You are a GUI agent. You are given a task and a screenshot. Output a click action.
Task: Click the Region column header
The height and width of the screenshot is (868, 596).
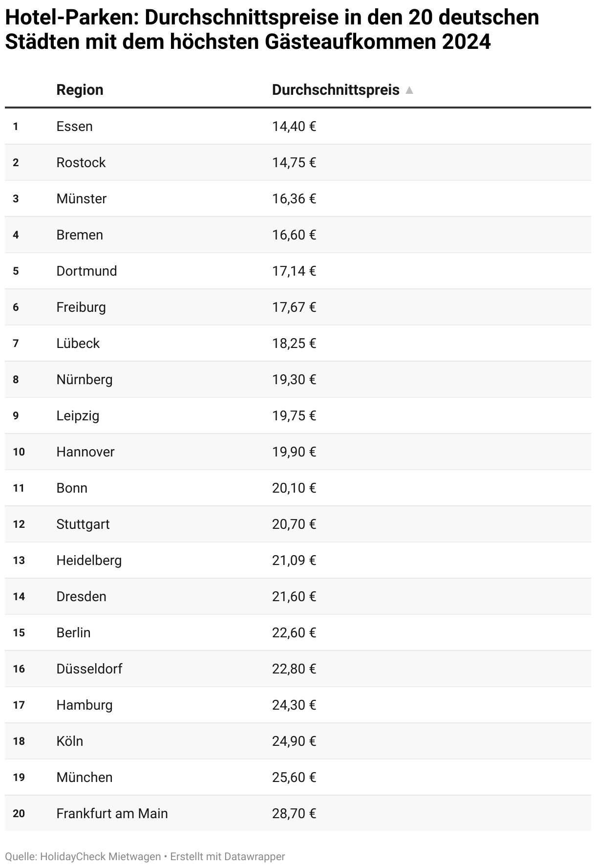tap(80, 90)
